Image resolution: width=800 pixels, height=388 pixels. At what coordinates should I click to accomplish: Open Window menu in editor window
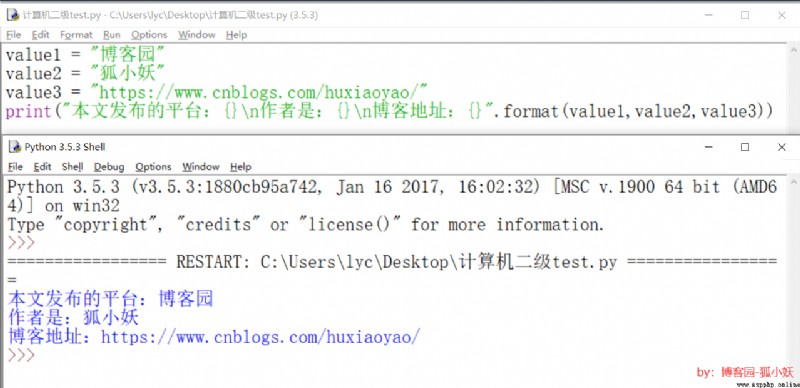[x=196, y=35]
